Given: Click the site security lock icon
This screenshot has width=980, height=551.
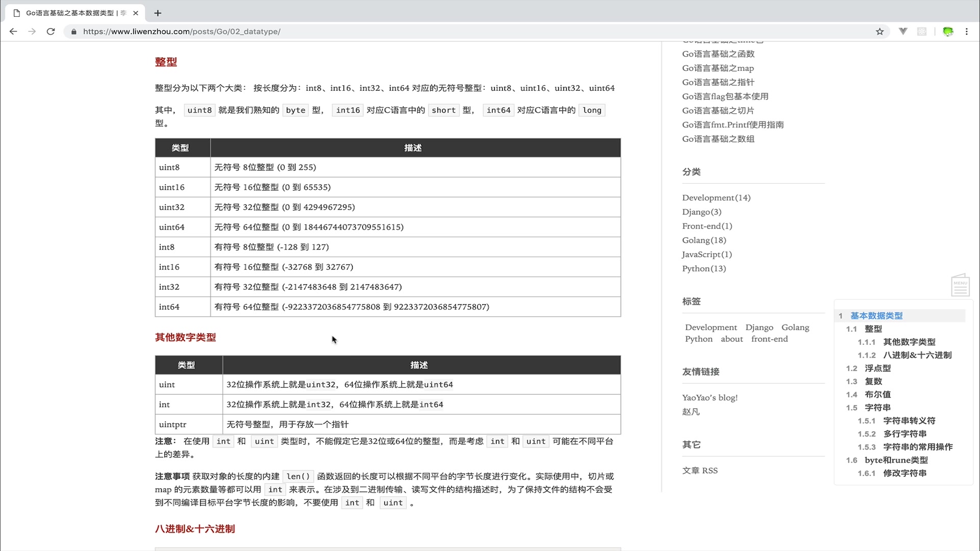Looking at the screenshot, I should click(73, 32).
